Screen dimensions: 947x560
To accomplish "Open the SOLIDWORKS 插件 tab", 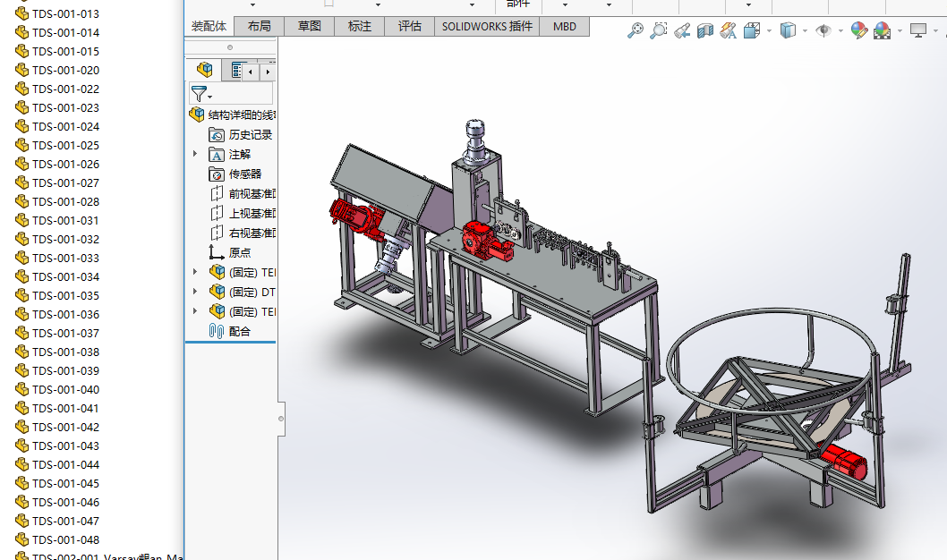I will tap(487, 26).
